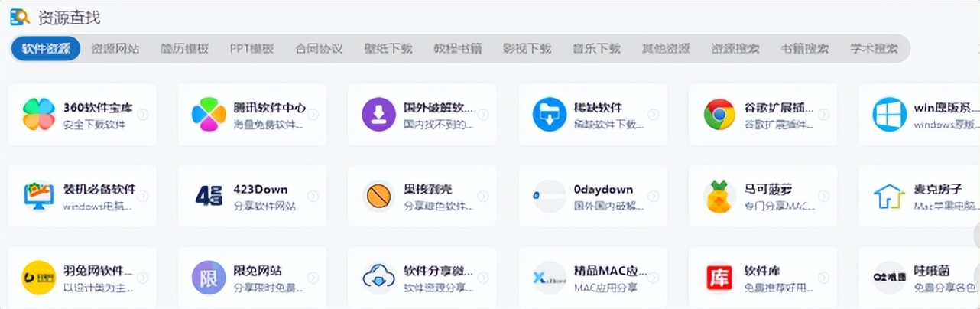Viewport: 980px width, 309px height.
Task: Click the 分享软件网站 description text
Action: [264, 206]
